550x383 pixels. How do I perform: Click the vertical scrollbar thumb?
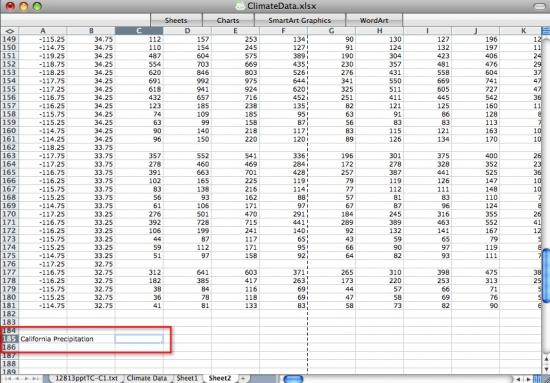(546, 275)
